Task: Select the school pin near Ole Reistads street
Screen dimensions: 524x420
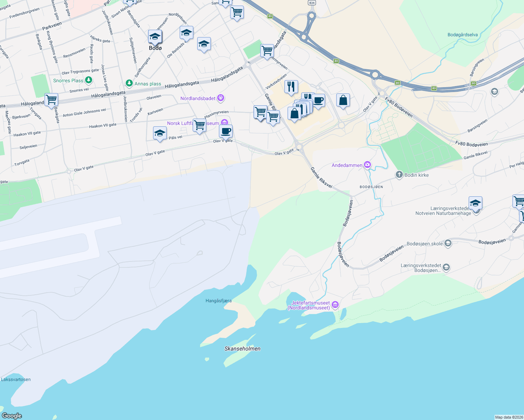Action: point(186,33)
